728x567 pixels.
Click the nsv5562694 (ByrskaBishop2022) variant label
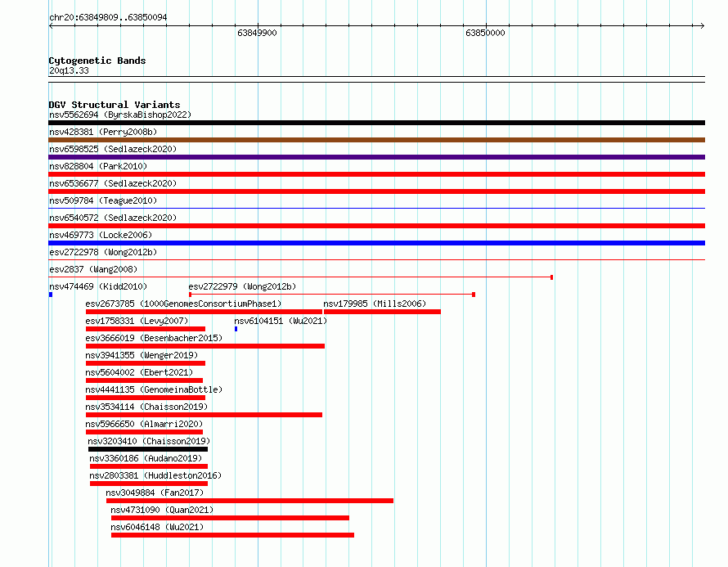119,115
